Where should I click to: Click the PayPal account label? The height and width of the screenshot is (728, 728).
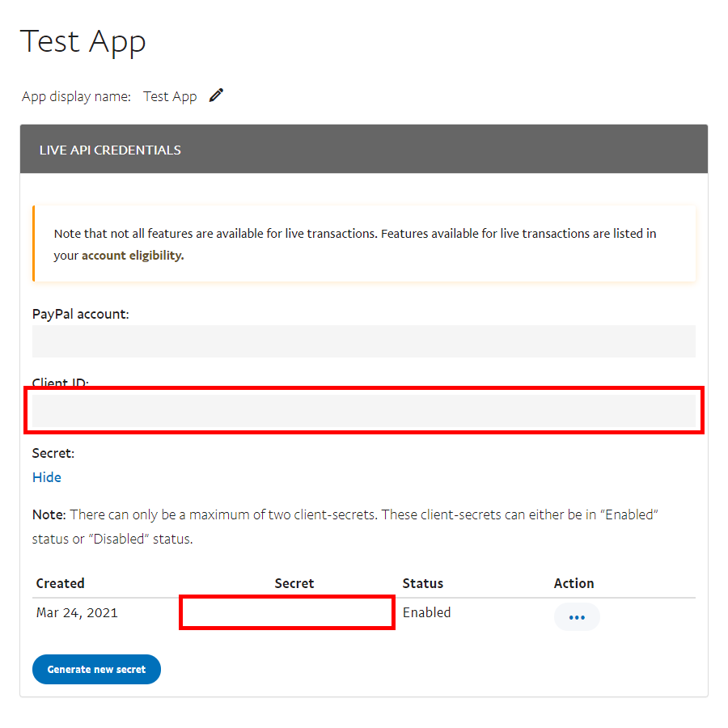(x=80, y=314)
